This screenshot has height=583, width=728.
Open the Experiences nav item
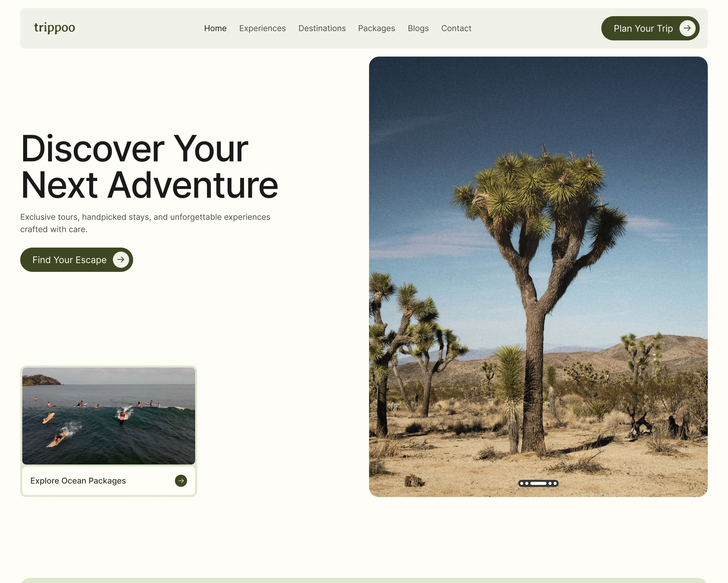pyautogui.click(x=262, y=28)
